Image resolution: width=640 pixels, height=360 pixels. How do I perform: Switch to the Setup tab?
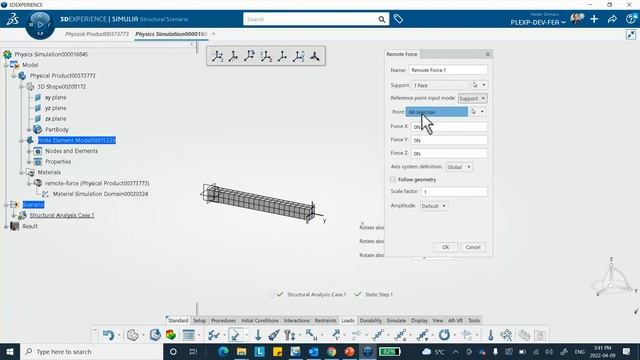pos(200,320)
